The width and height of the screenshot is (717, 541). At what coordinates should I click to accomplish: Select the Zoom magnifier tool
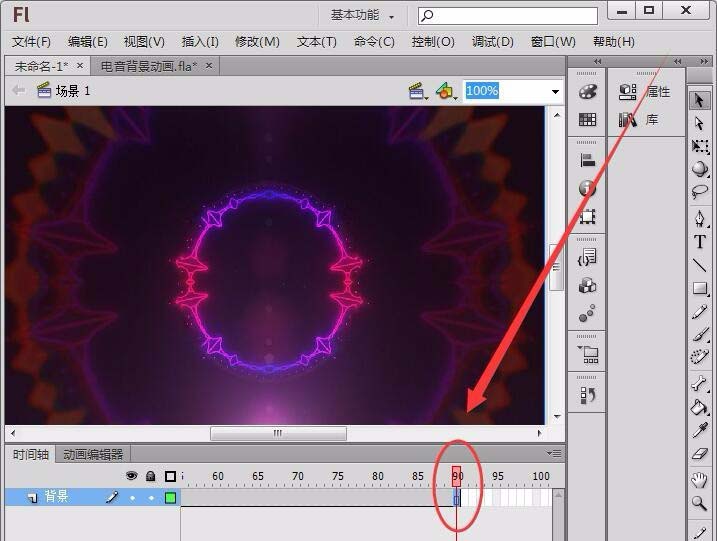pyautogui.click(x=700, y=503)
